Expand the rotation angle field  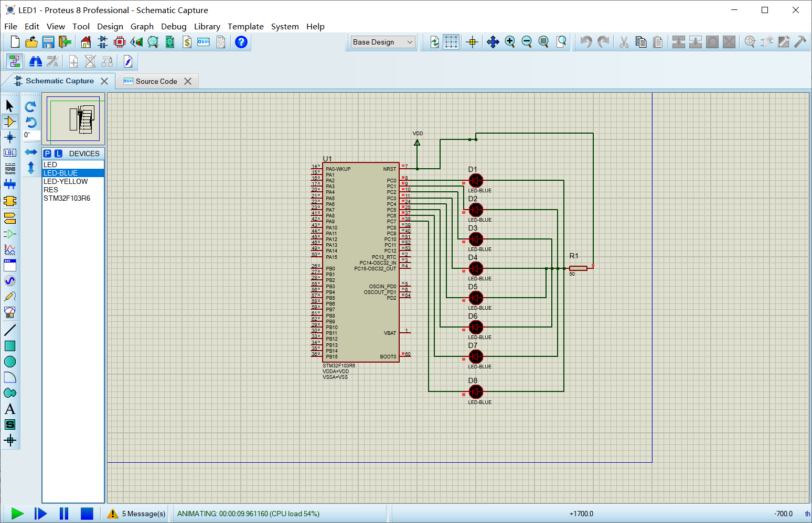[x=31, y=135]
